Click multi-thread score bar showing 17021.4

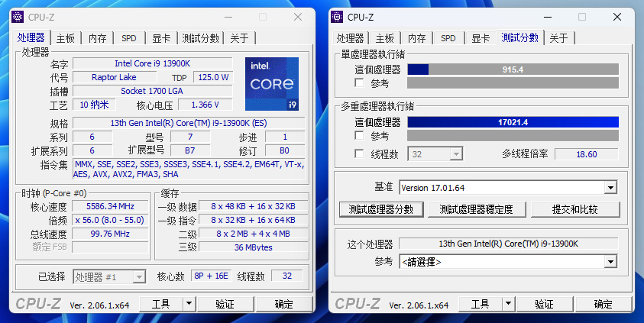(513, 122)
